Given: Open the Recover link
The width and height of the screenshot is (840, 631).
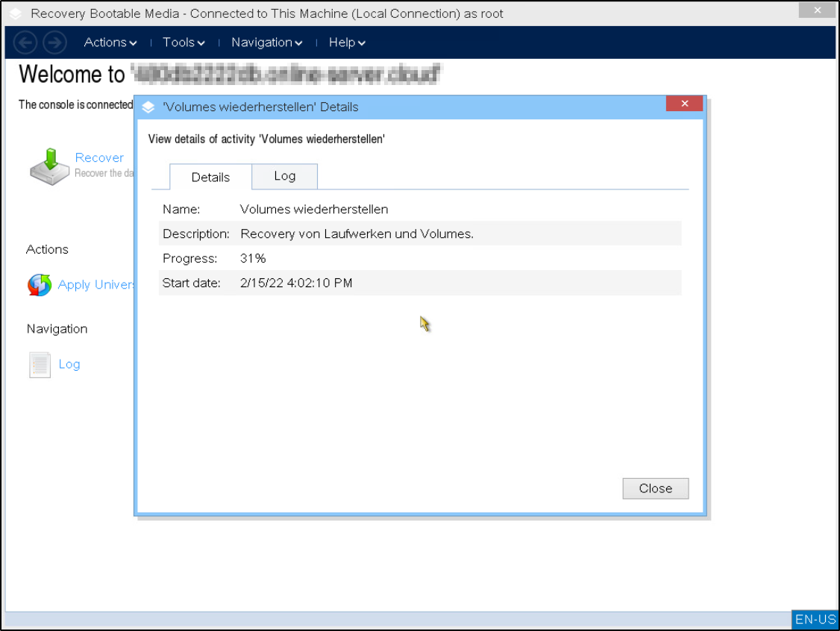Looking at the screenshot, I should point(99,157).
